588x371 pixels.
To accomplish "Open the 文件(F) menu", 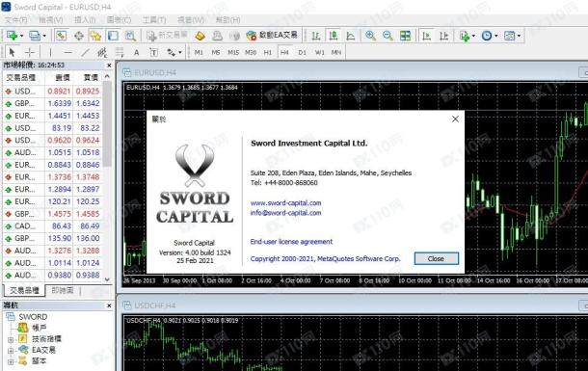I will (16, 19).
